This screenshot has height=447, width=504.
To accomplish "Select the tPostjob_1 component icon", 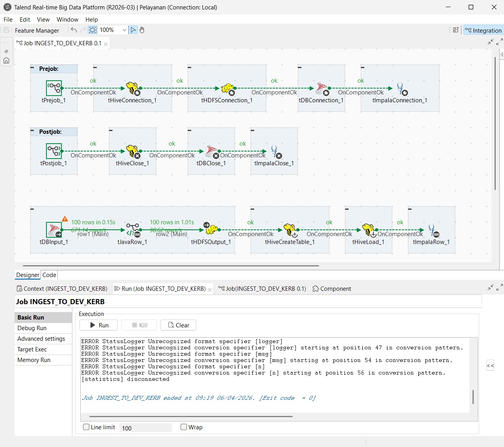I will (x=54, y=151).
